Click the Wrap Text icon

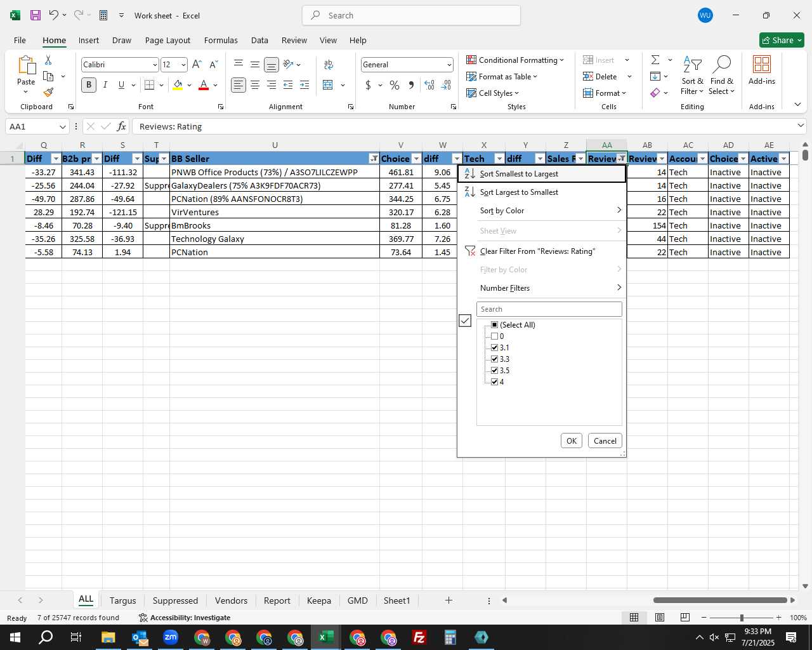[x=329, y=64]
